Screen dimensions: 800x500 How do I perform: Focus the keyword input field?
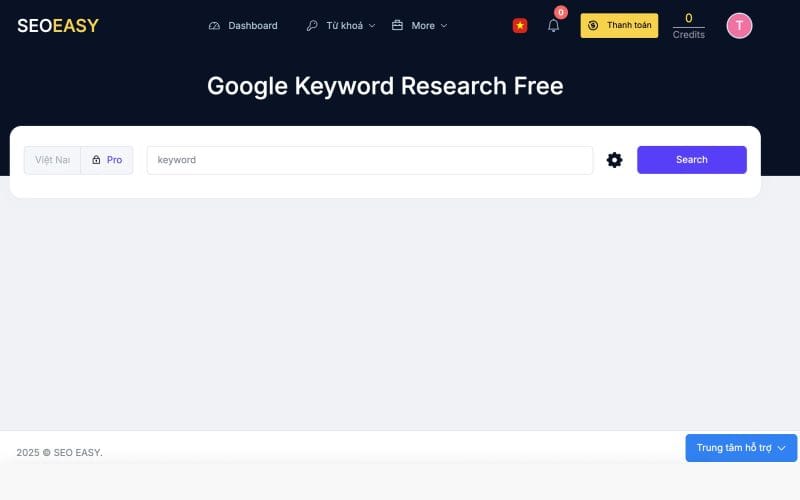click(370, 160)
